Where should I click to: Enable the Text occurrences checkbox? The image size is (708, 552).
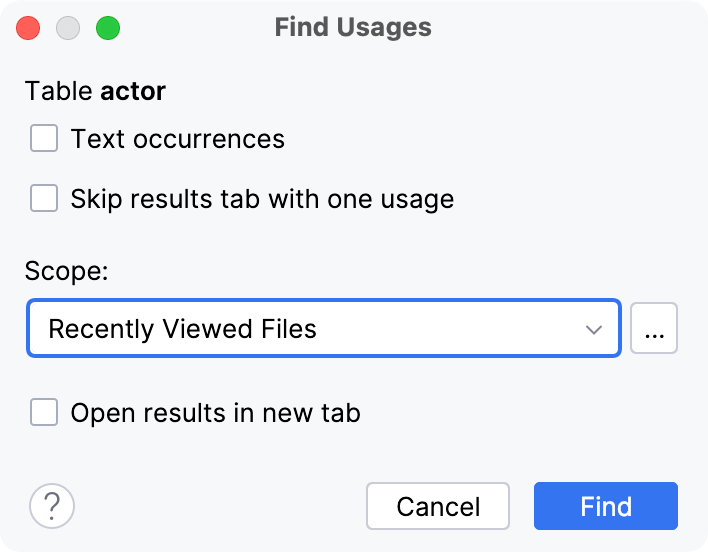[44, 138]
